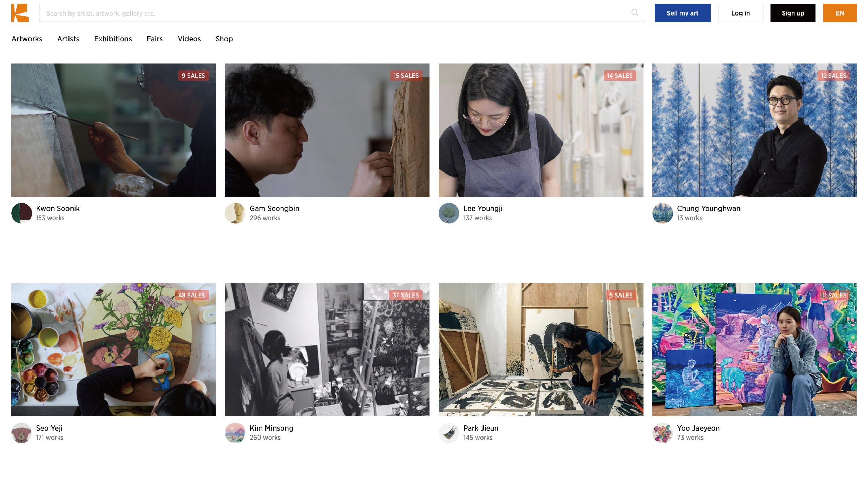Open Kim Minsong's round avatar
The width and height of the screenshot is (868, 488).
click(x=235, y=433)
